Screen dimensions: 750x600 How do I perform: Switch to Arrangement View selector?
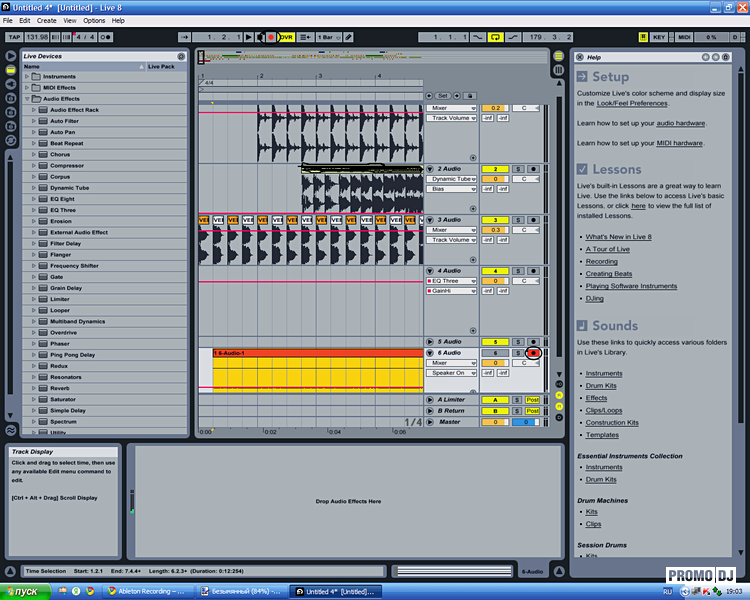pyautogui.click(x=558, y=56)
